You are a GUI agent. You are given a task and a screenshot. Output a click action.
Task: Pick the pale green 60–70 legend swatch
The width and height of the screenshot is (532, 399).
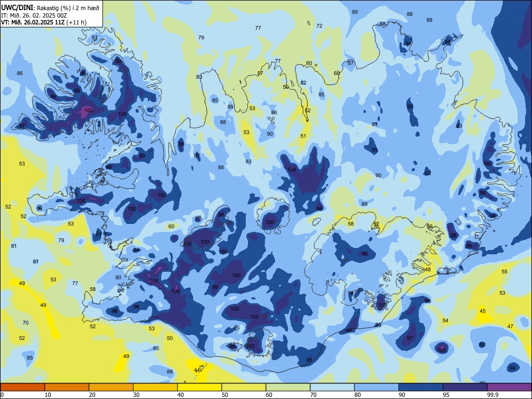[x=288, y=387]
